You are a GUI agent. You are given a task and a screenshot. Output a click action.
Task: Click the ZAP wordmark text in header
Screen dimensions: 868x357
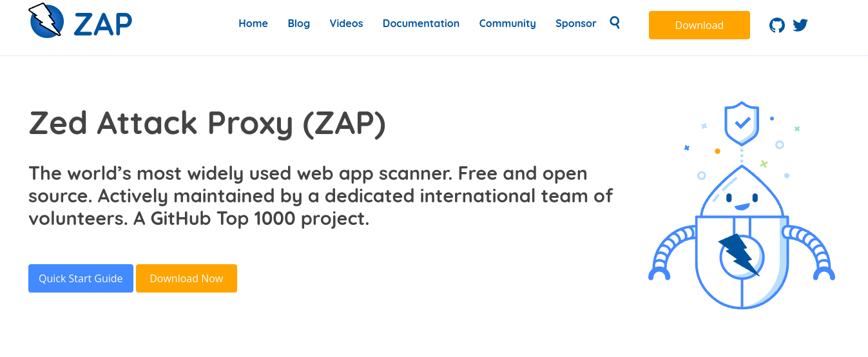pos(103,24)
